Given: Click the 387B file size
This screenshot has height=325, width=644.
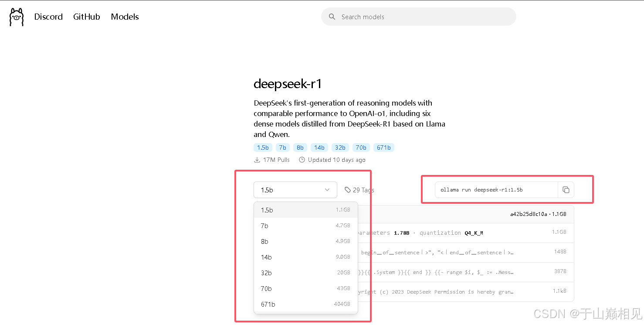Looking at the screenshot, I should coord(560,271).
